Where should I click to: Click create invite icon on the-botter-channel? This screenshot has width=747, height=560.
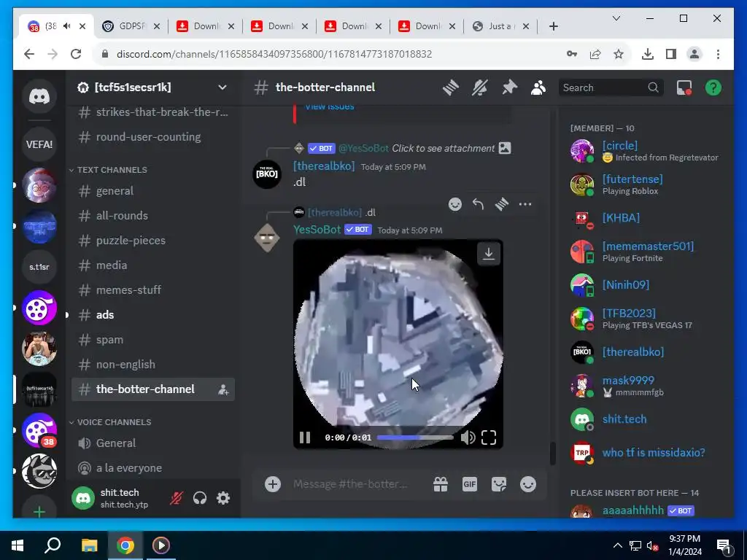pyautogui.click(x=223, y=390)
